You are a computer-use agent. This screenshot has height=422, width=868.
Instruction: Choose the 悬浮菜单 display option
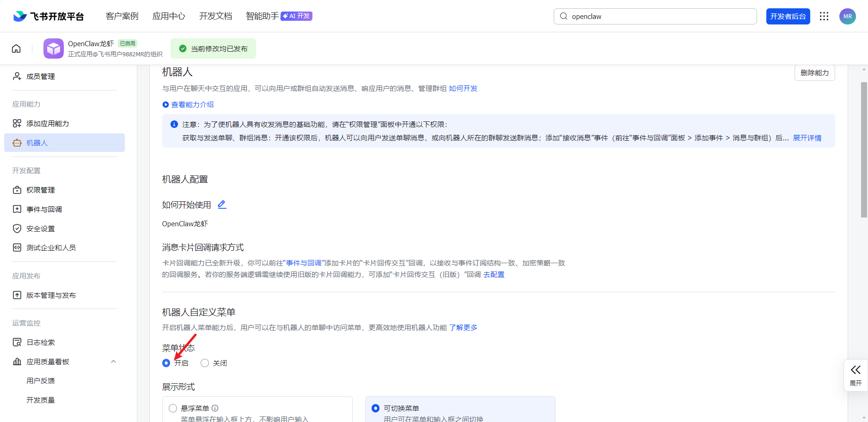click(172, 408)
